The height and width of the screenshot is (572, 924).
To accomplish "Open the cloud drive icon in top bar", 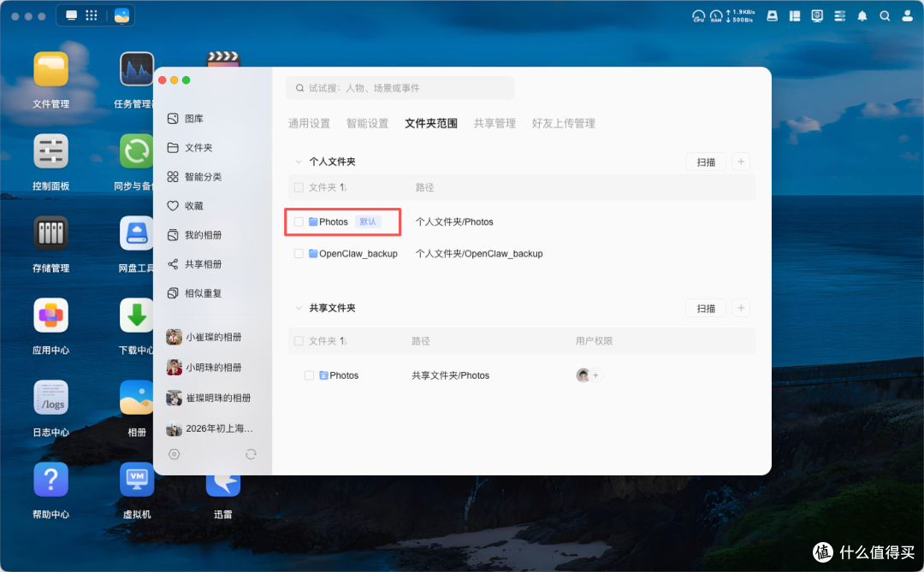I will [x=772, y=16].
